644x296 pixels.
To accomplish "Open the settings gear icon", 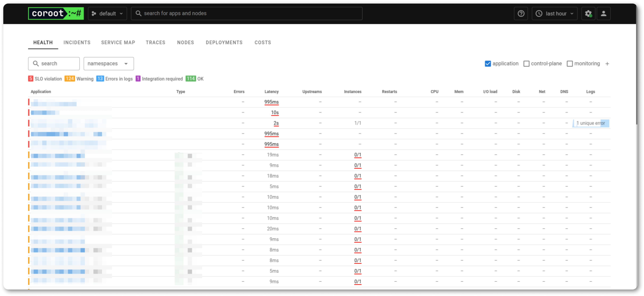I will click(588, 14).
